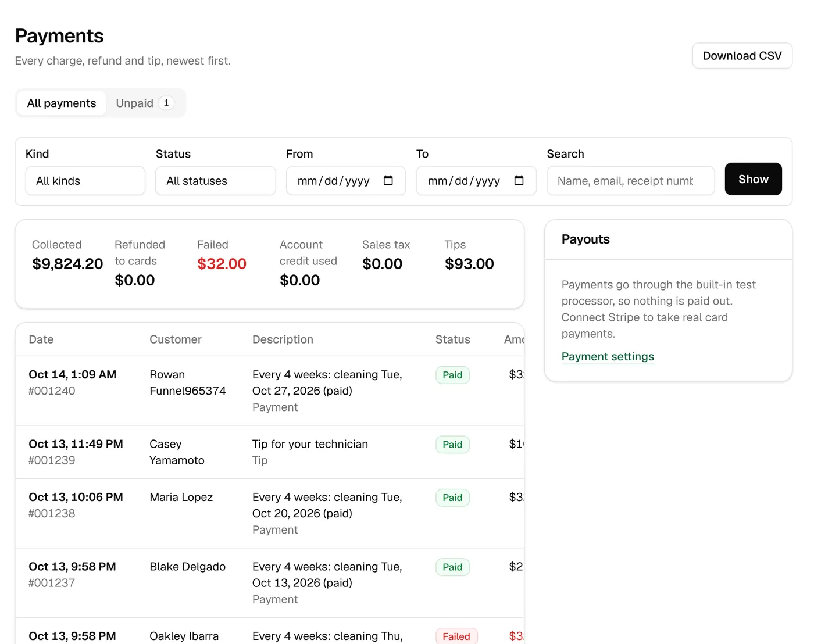Select receipt number #001240

click(52, 391)
